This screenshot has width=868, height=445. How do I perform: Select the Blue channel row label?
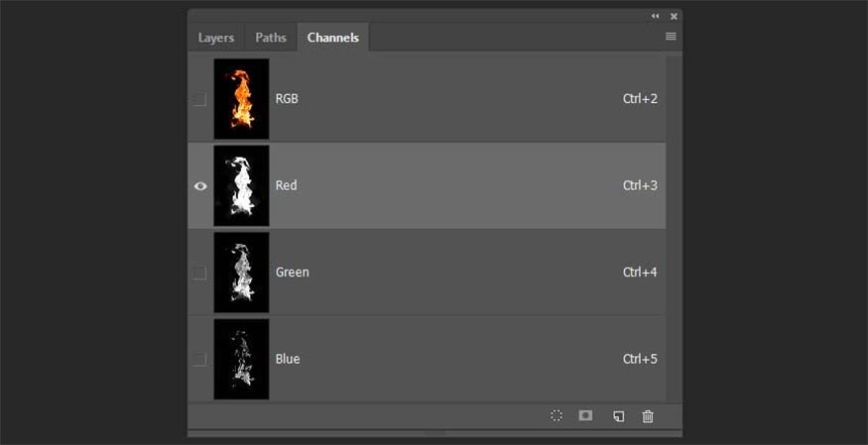(288, 359)
